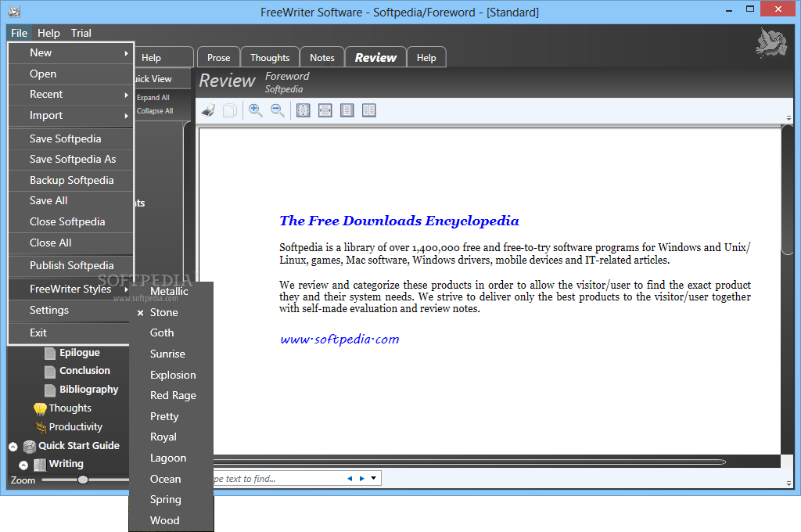Image resolution: width=801 pixels, height=532 pixels.
Task: Switch to the Notes tab
Action: pyautogui.click(x=321, y=58)
